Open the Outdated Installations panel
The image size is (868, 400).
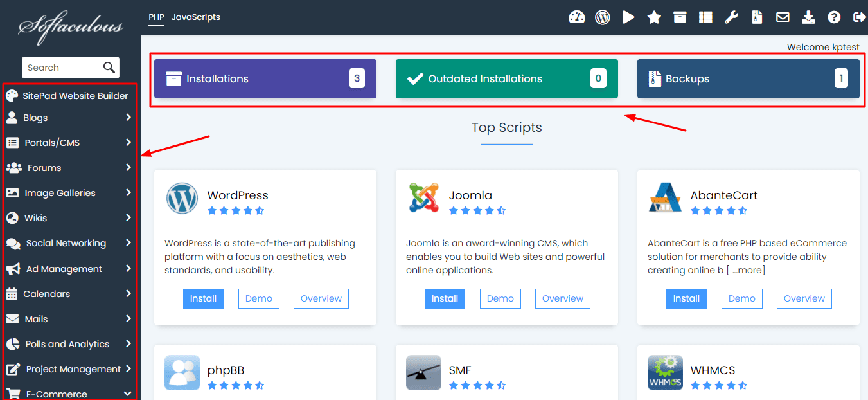point(506,79)
